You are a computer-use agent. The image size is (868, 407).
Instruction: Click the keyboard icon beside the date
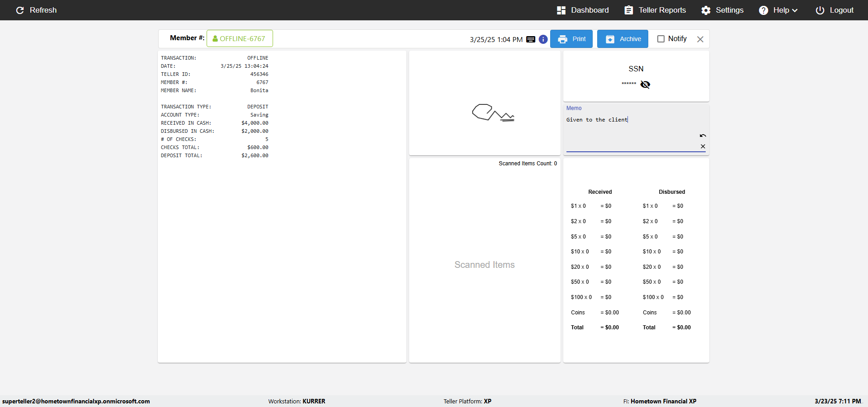click(531, 39)
